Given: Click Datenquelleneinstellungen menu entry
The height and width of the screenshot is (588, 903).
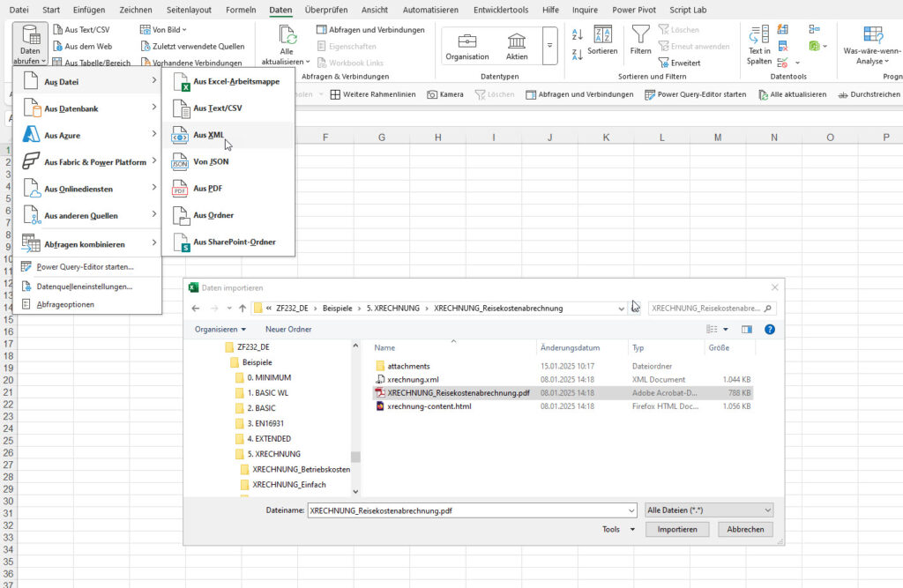Looking at the screenshot, I should point(87,287).
